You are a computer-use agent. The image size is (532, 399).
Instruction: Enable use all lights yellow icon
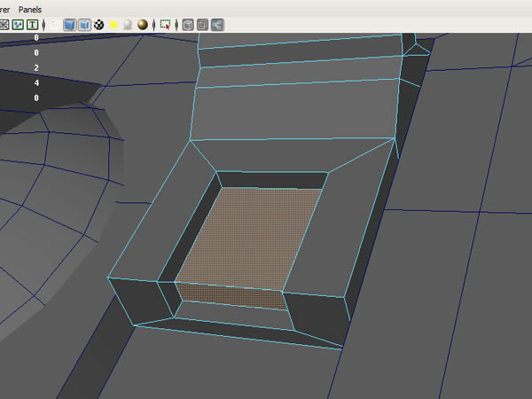[113, 24]
